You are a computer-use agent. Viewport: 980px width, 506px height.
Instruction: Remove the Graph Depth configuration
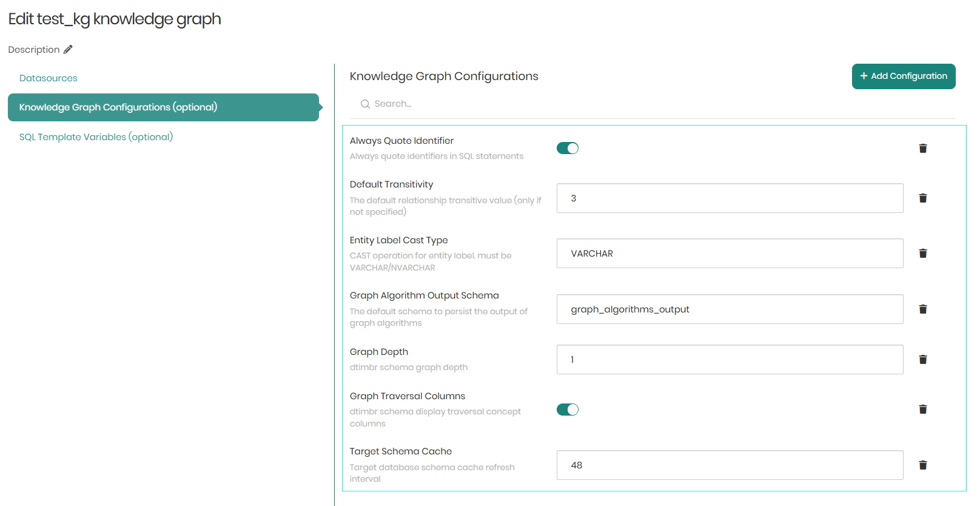(x=922, y=360)
